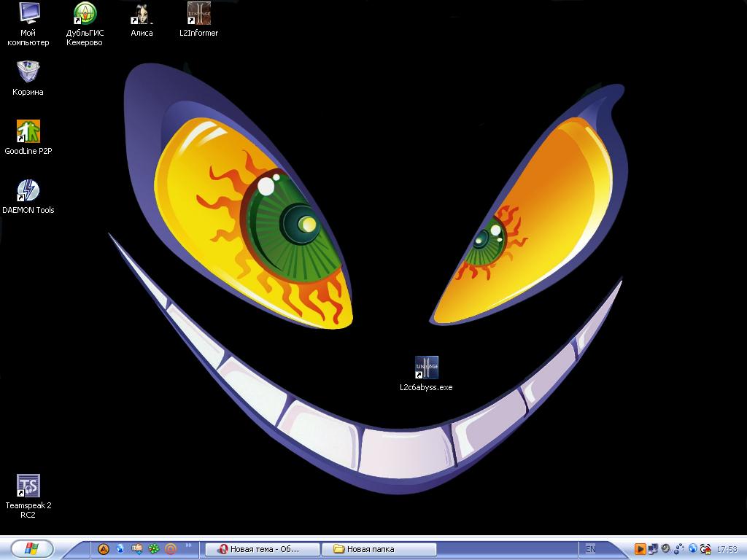The image size is (747, 560).
Task: Select the ДубльГИС Кемерово shortcut
Action: coord(85,24)
